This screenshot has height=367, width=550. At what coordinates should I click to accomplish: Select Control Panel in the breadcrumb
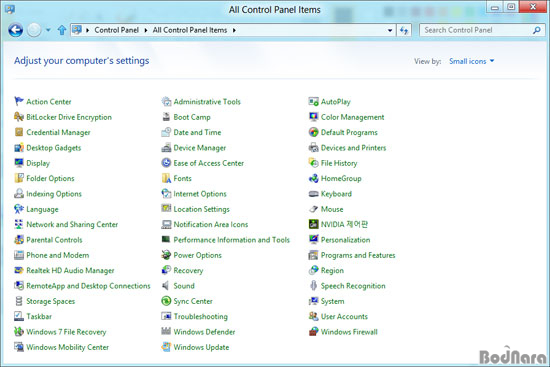(116, 30)
